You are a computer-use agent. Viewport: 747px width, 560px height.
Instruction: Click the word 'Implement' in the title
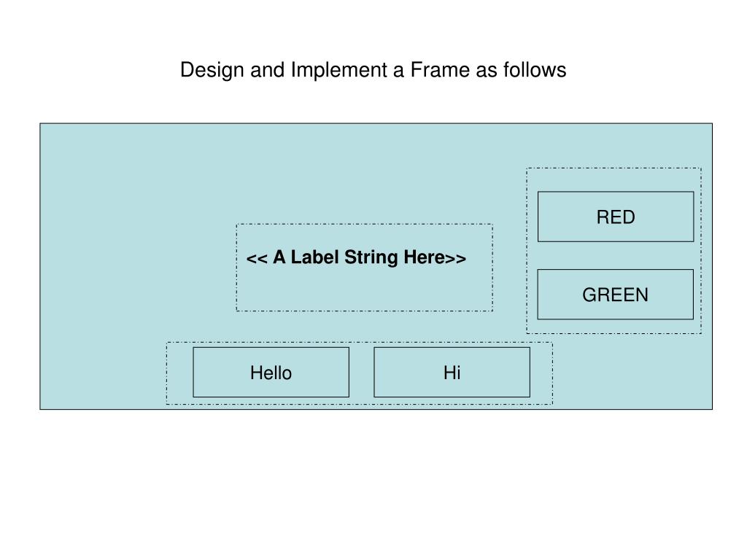pos(339,70)
